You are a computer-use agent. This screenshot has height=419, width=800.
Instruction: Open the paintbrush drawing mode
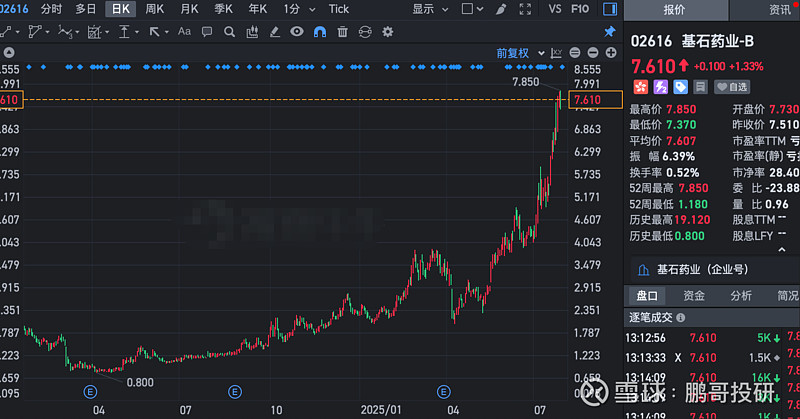501,9
